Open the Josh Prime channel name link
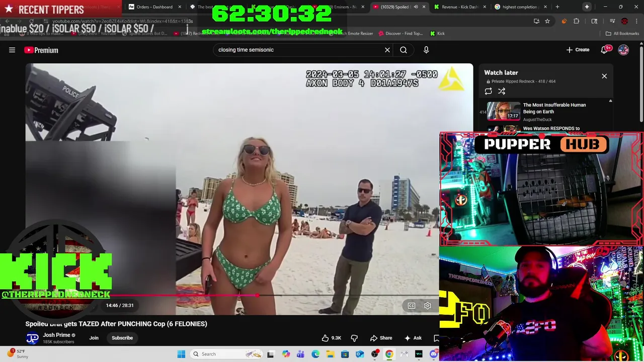Viewport: 644px width, 362px height. pyautogui.click(x=56, y=335)
